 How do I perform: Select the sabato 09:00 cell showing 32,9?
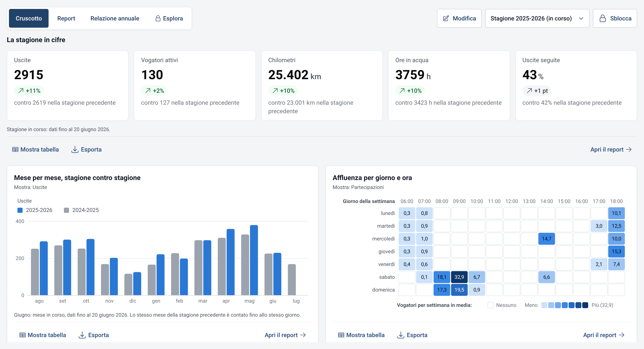pyautogui.click(x=459, y=277)
